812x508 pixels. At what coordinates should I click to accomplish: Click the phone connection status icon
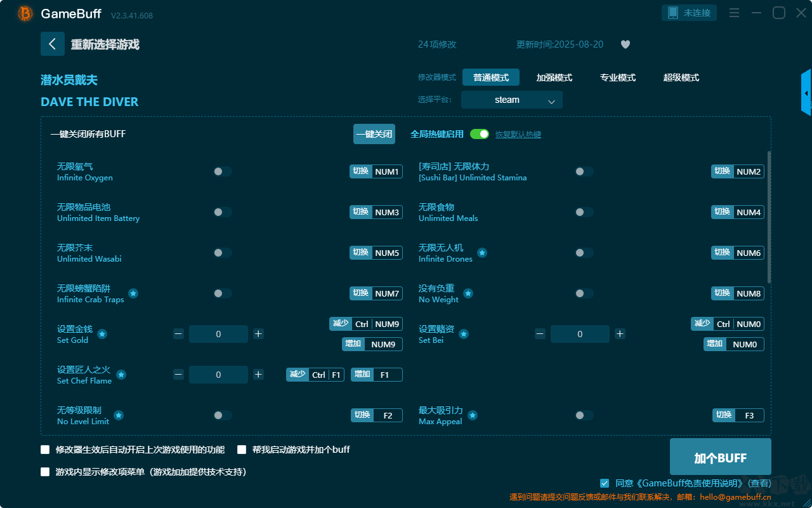pyautogui.click(x=673, y=13)
